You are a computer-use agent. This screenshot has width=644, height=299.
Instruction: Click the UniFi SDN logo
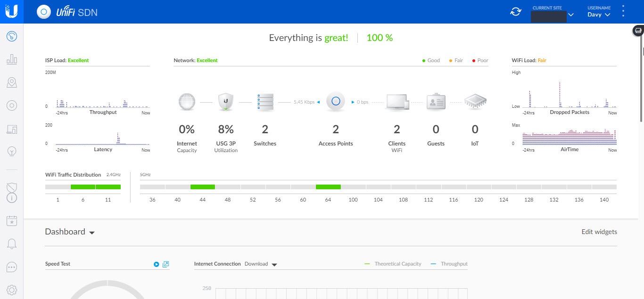[x=67, y=12]
